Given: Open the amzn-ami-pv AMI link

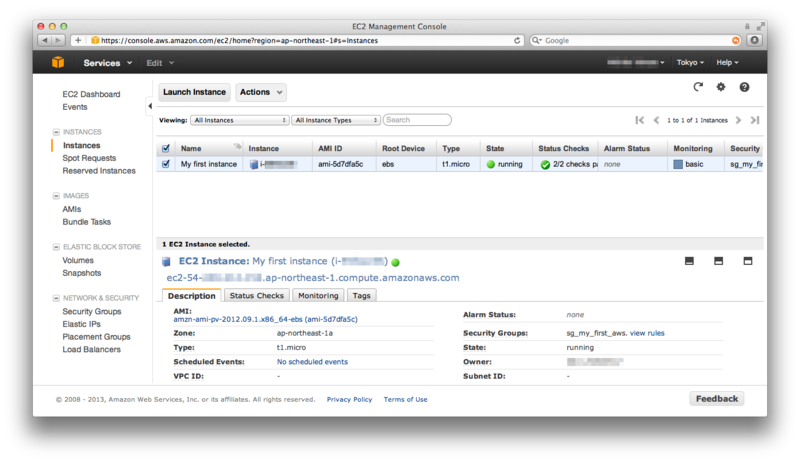Looking at the screenshot, I should click(x=265, y=319).
